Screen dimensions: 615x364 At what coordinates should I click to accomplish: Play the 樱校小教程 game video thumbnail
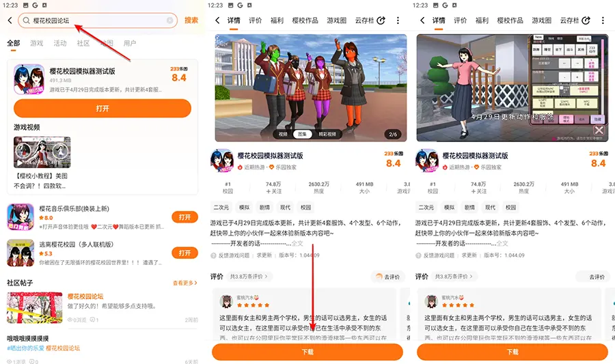coord(42,152)
